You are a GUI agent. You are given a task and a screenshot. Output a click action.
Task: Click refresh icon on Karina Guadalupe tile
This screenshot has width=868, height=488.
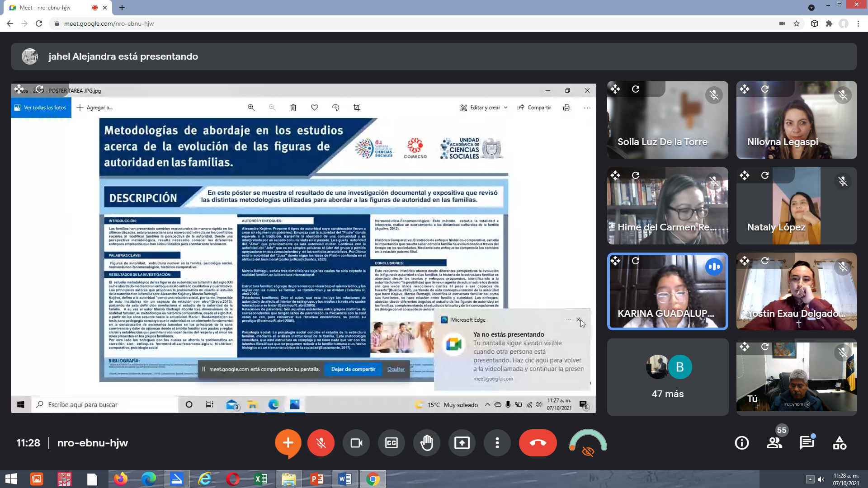point(636,261)
